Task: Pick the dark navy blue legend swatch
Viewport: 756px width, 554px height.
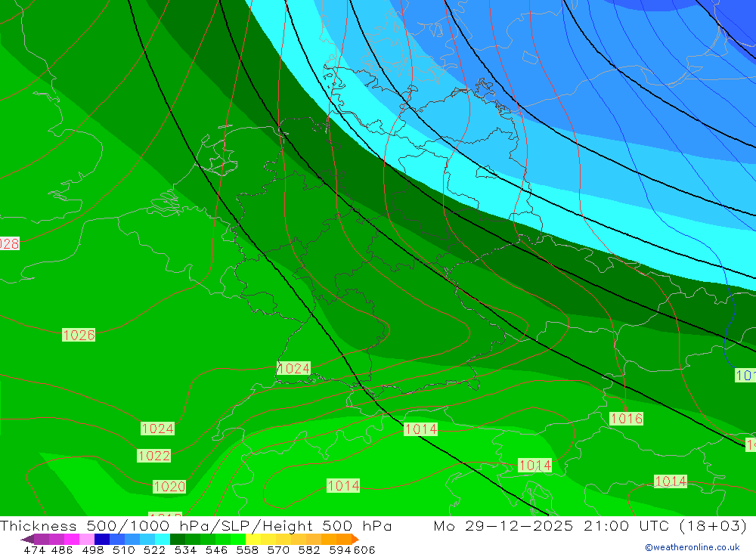Action: (102, 539)
